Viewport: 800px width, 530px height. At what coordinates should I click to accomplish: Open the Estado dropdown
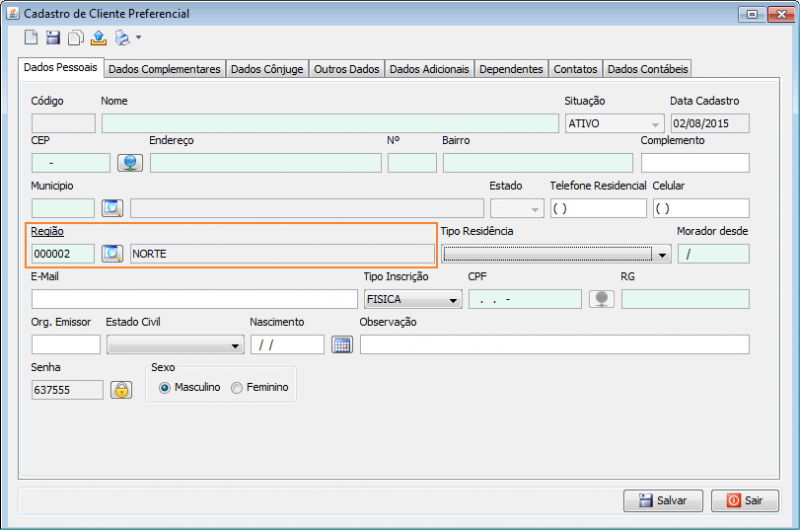[x=516, y=208]
